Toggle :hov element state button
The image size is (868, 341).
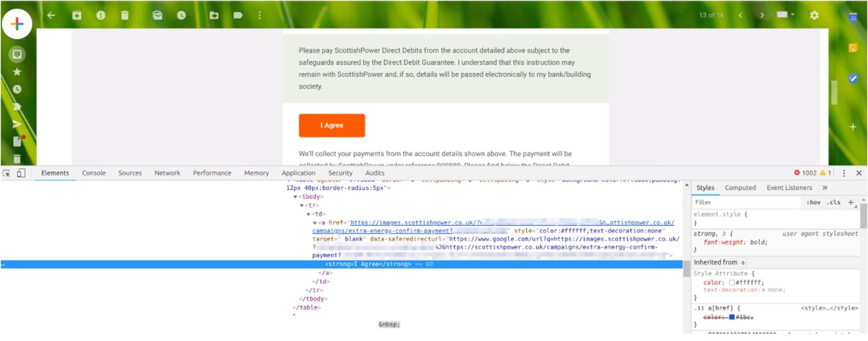(x=814, y=202)
